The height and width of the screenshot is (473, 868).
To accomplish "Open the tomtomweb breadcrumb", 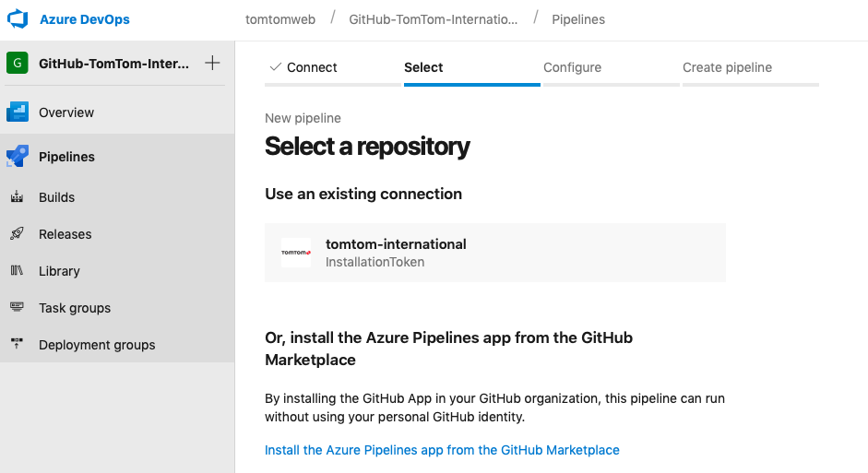I will pyautogui.click(x=280, y=19).
